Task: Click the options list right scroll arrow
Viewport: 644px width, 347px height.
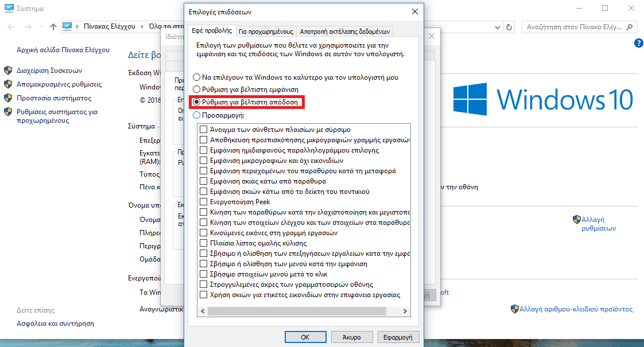Action: (405, 311)
